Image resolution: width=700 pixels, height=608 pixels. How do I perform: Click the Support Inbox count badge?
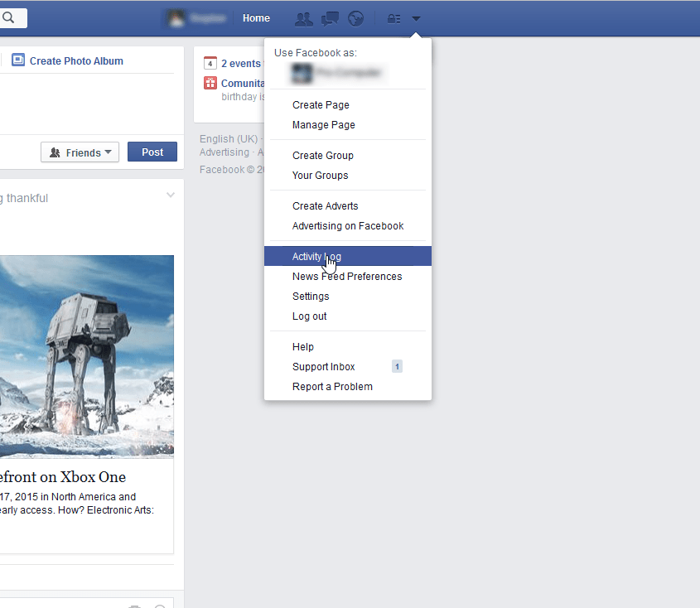(x=397, y=366)
